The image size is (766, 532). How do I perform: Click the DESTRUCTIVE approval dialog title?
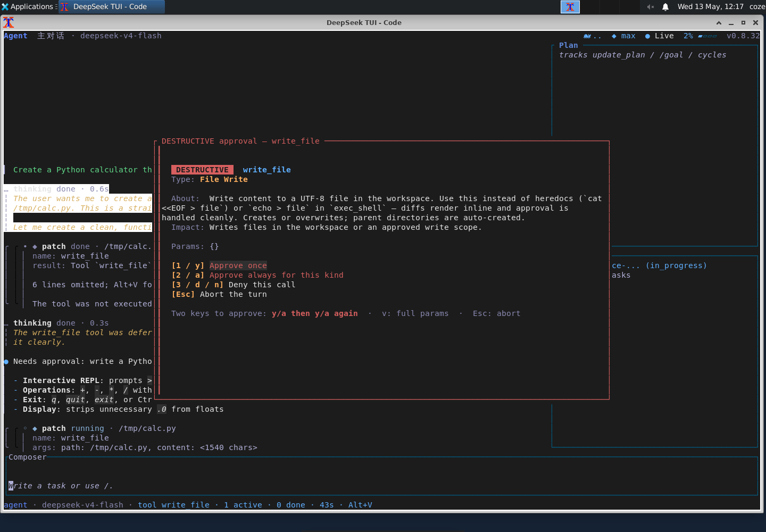pyautogui.click(x=240, y=141)
